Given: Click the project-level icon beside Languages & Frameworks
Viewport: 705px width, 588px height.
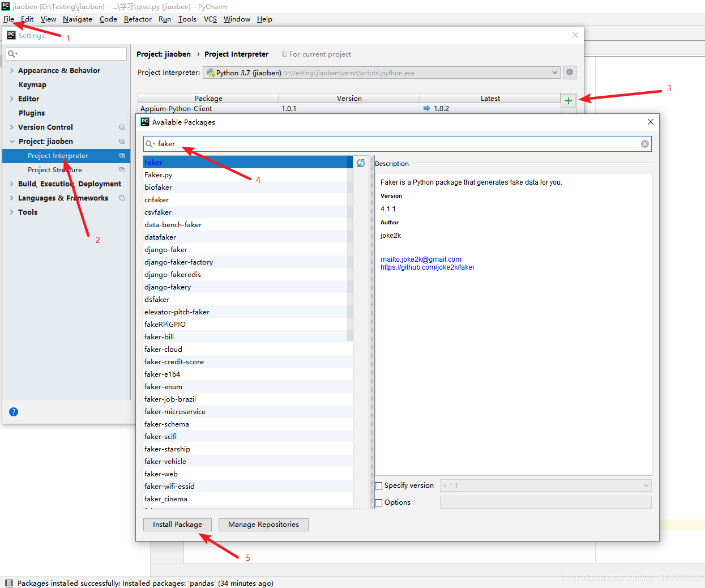Looking at the screenshot, I should tap(122, 198).
